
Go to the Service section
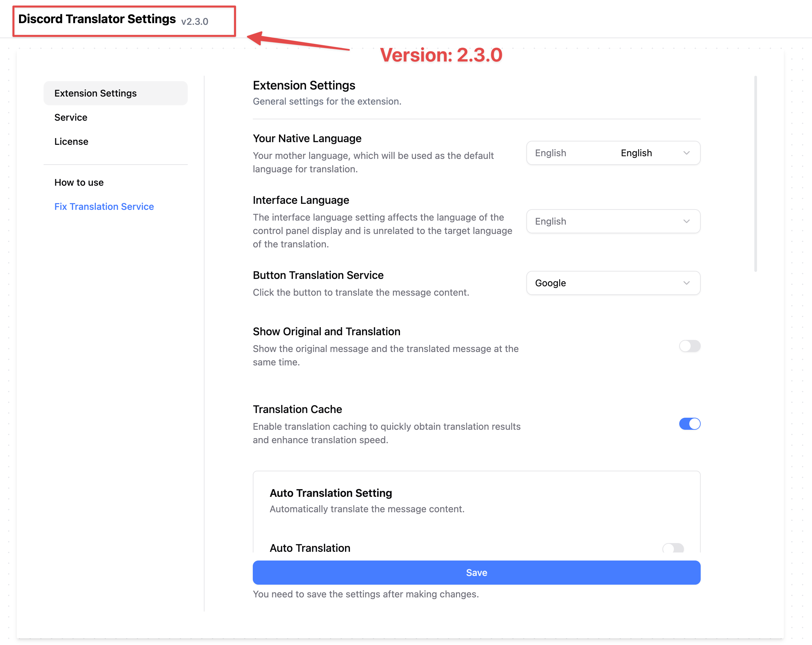tap(71, 117)
